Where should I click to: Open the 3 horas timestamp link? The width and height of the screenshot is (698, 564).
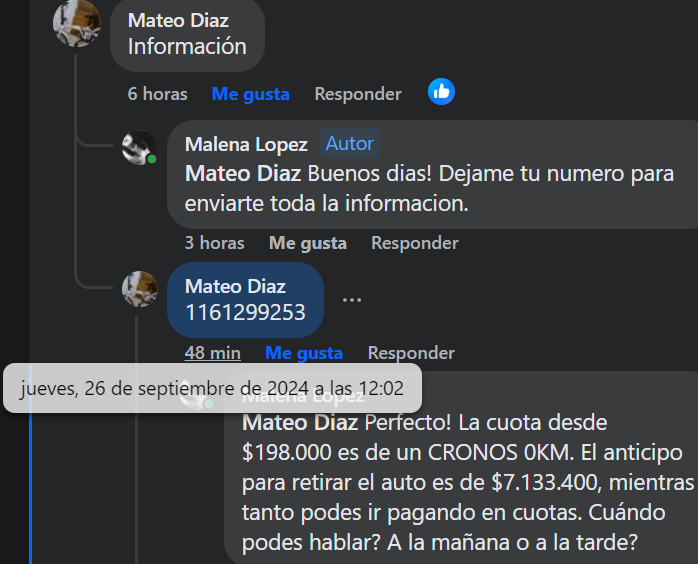pos(215,243)
